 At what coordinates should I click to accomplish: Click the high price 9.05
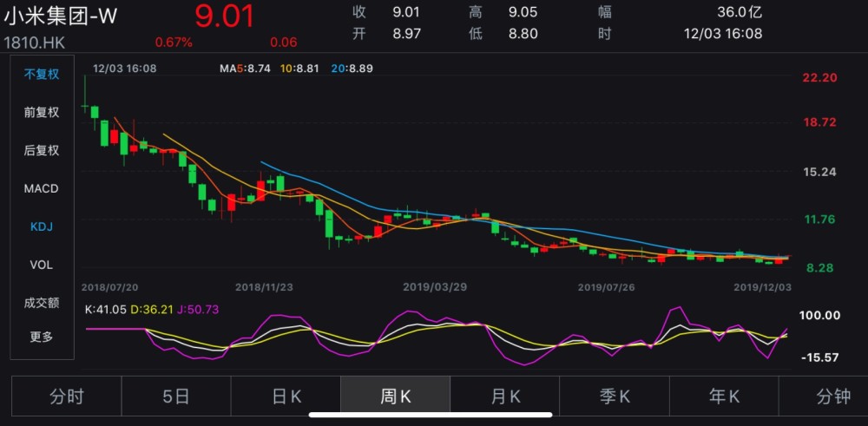coord(523,11)
